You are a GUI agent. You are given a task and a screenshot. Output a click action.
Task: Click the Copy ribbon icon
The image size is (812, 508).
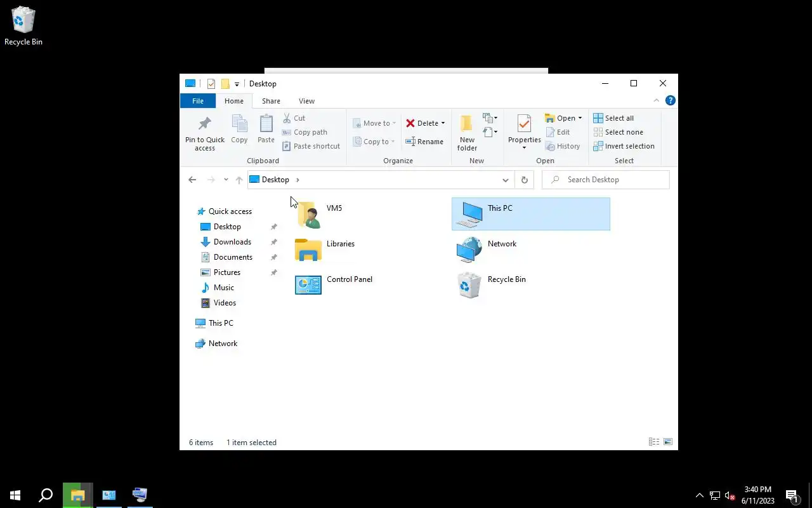(x=239, y=130)
